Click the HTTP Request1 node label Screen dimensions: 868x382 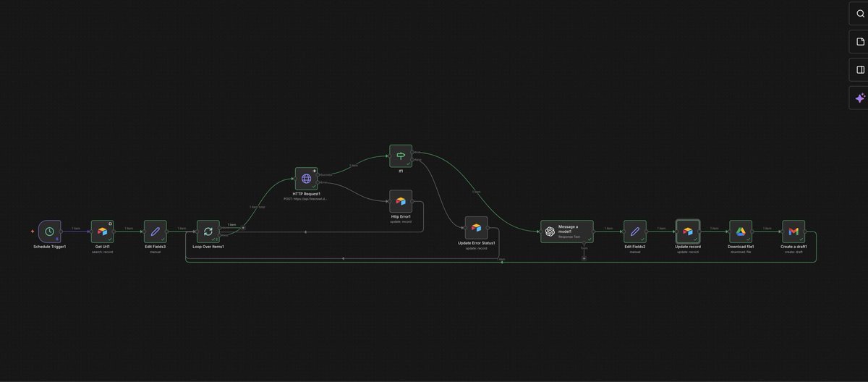[x=306, y=194]
